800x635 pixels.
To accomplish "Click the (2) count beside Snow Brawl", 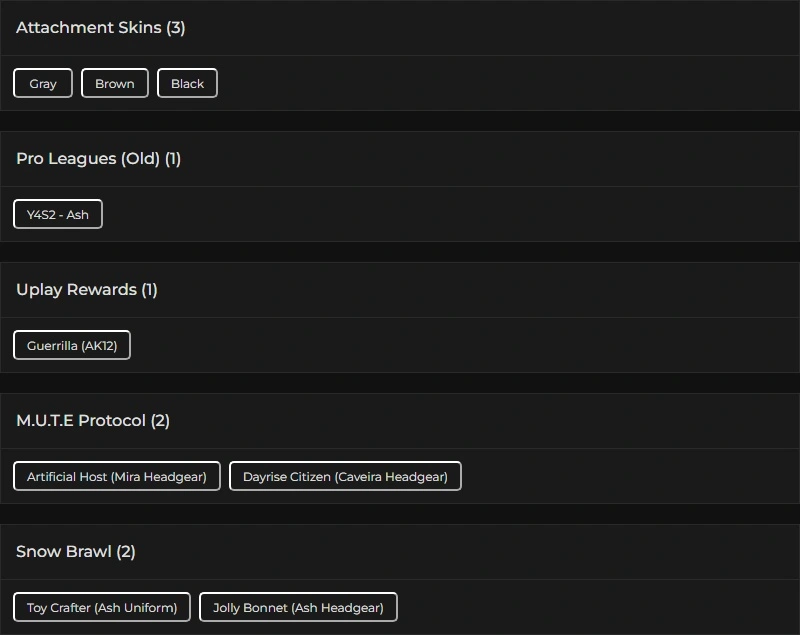I will [126, 552].
